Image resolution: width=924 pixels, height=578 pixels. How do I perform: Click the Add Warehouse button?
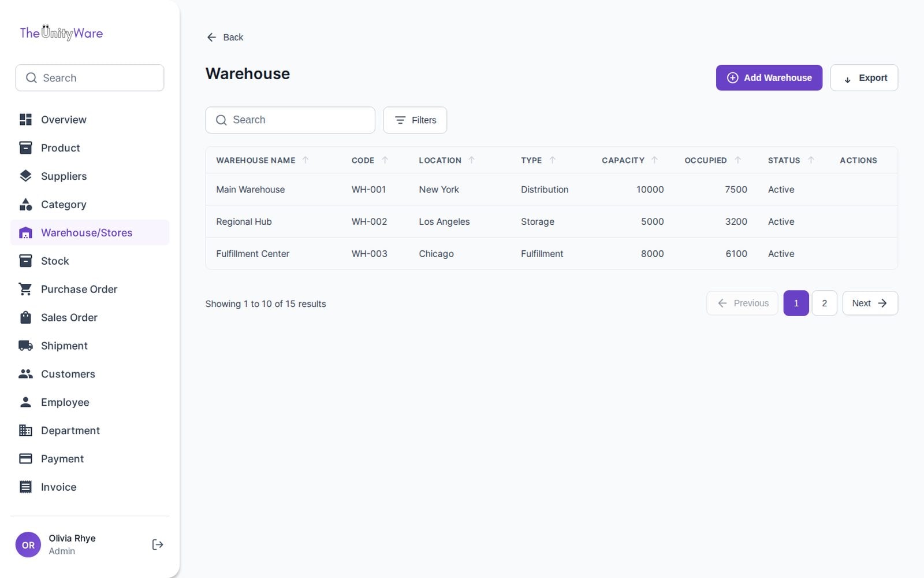pos(769,77)
